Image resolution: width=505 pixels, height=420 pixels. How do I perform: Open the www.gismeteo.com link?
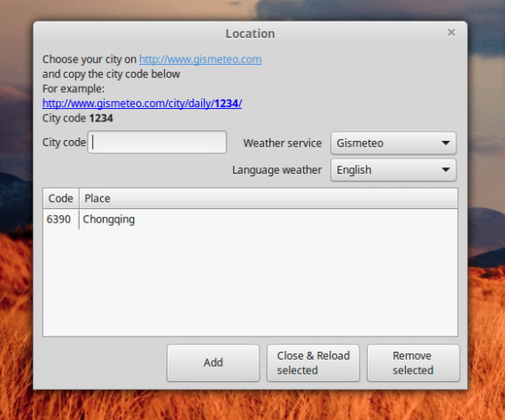click(x=200, y=59)
